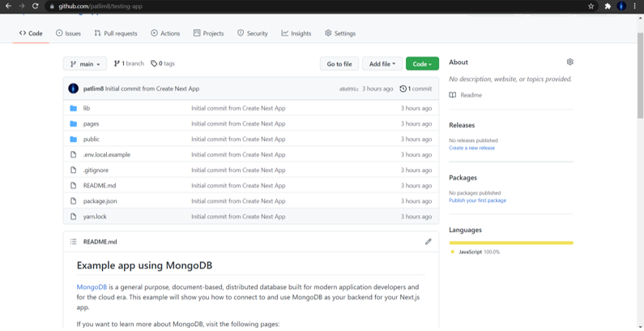
Task: Click the file icon beside README.md in the file list
Action: (74, 186)
